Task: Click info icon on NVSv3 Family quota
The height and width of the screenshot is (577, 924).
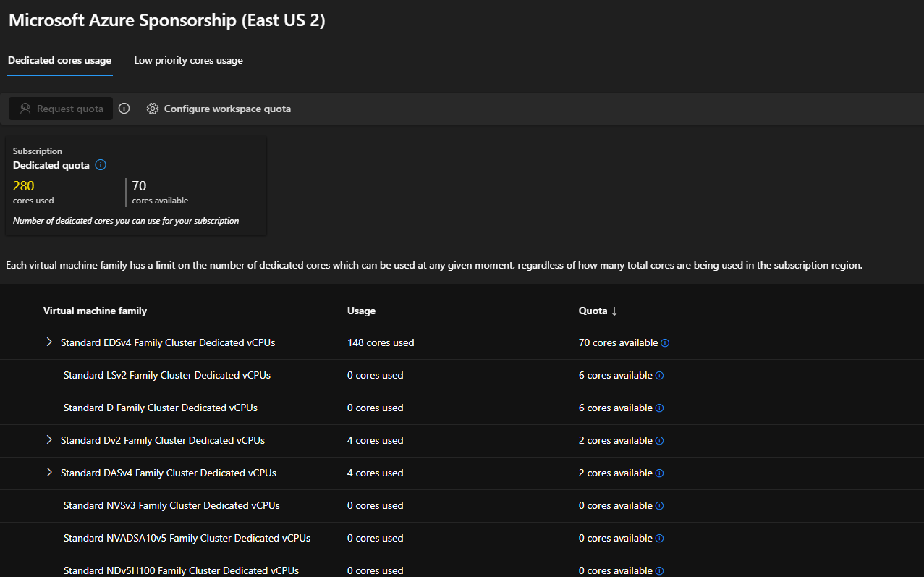Action: tap(659, 506)
